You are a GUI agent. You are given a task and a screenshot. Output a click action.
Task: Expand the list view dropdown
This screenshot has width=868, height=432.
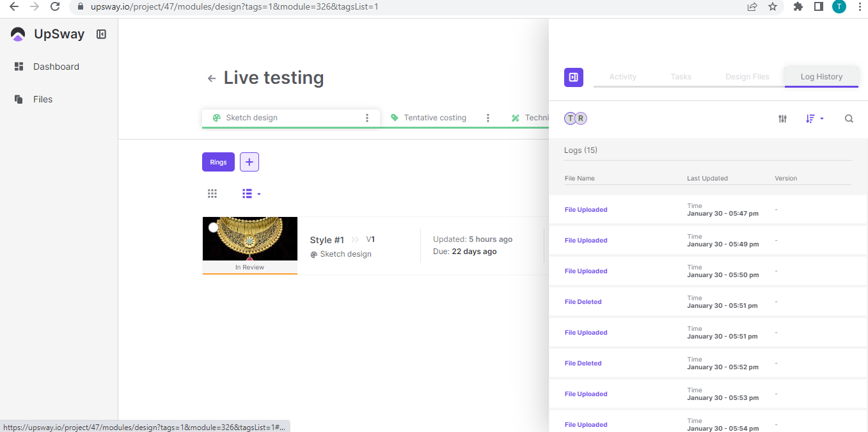click(x=251, y=194)
